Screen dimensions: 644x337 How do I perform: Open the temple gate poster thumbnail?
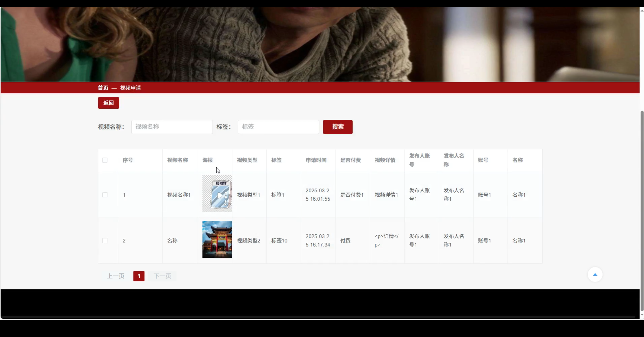click(x=217, y=239)
